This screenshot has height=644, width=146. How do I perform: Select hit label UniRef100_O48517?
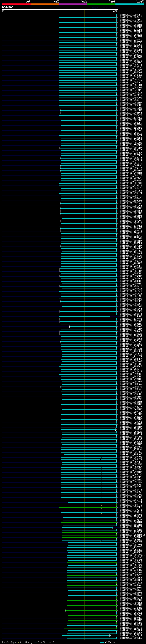coord(131,417)
